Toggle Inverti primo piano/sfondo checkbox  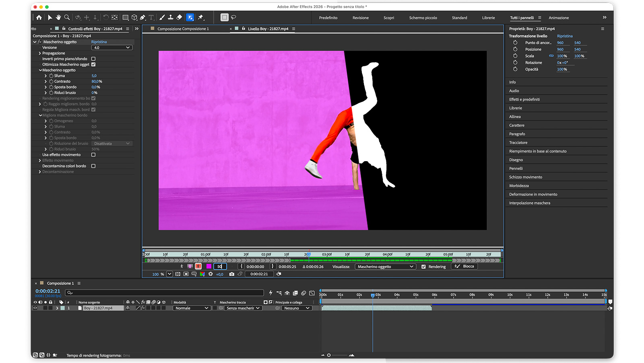coord(93,59)
